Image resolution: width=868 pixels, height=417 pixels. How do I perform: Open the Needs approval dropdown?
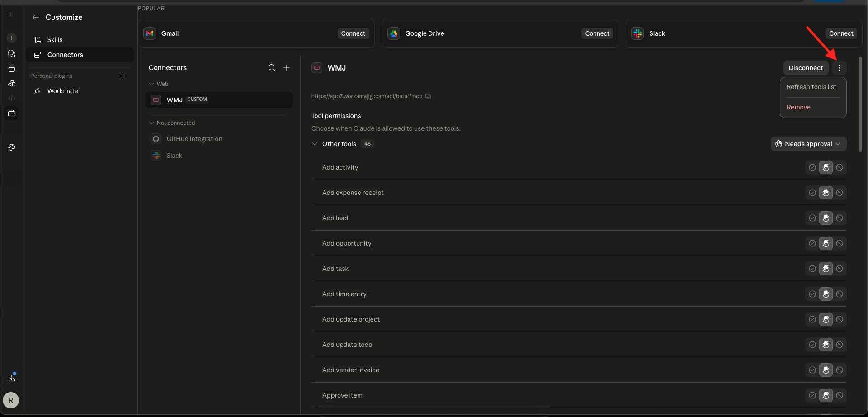(x=808, y=144)
